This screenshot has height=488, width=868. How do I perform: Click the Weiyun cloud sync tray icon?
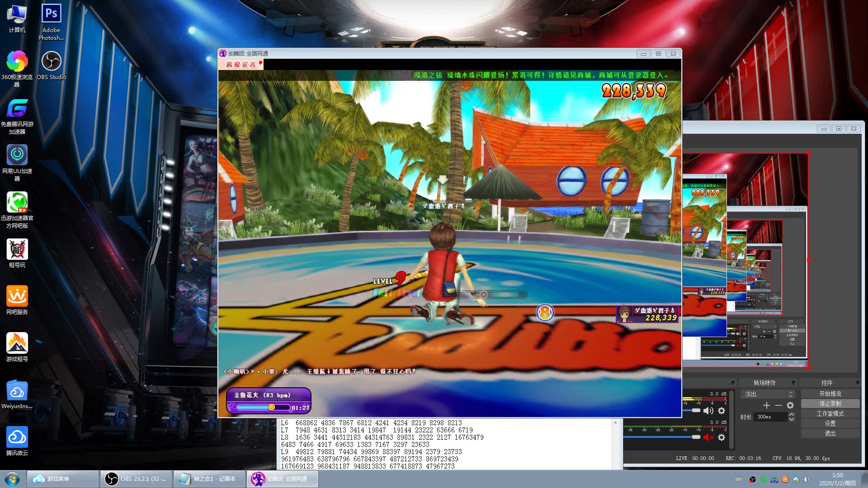click(x=796, y=479)
